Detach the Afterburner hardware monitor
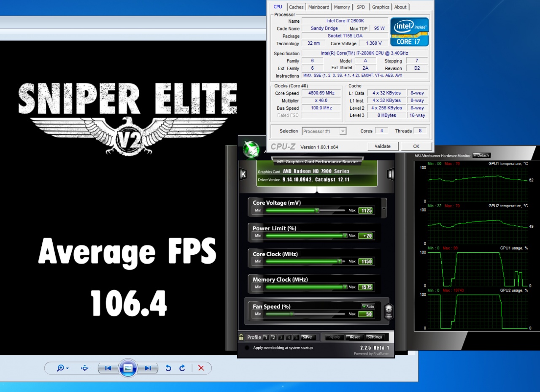 pos(481,155)
